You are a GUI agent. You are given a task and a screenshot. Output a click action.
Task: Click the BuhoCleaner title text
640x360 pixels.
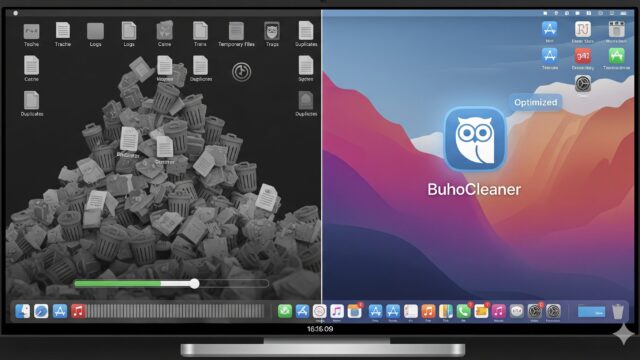(474, 189)
